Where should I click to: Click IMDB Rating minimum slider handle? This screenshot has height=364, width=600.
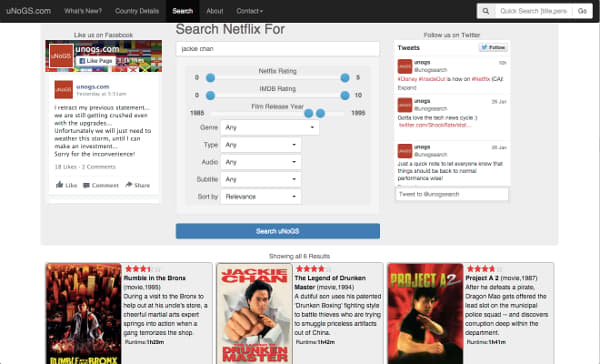pos(210,95)
